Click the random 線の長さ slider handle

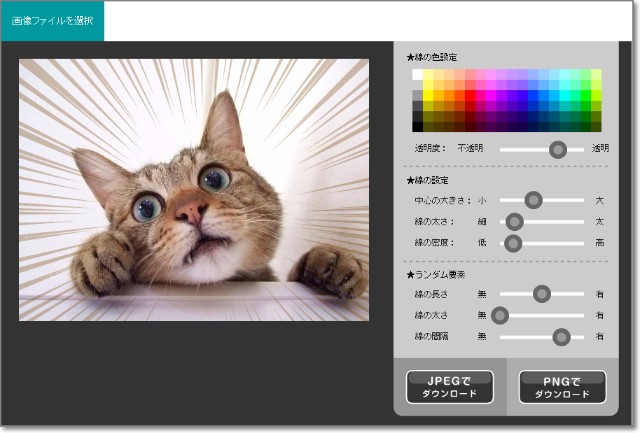[x=542, y=294]
